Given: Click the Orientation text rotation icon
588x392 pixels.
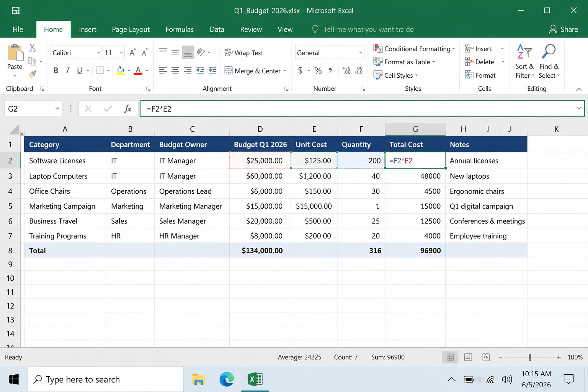Looking at the screenshot, I should click(x=201, y=52).
